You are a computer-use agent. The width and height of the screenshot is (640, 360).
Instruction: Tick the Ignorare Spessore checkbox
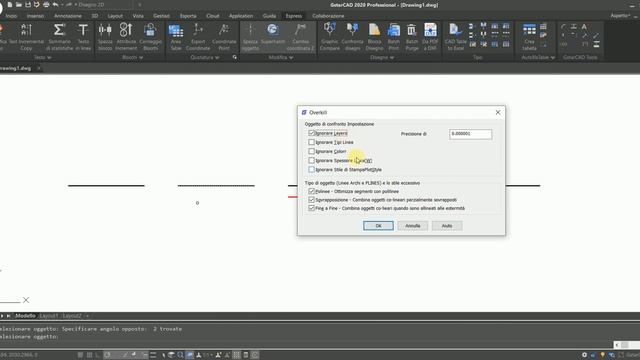[x=311, y=160]
